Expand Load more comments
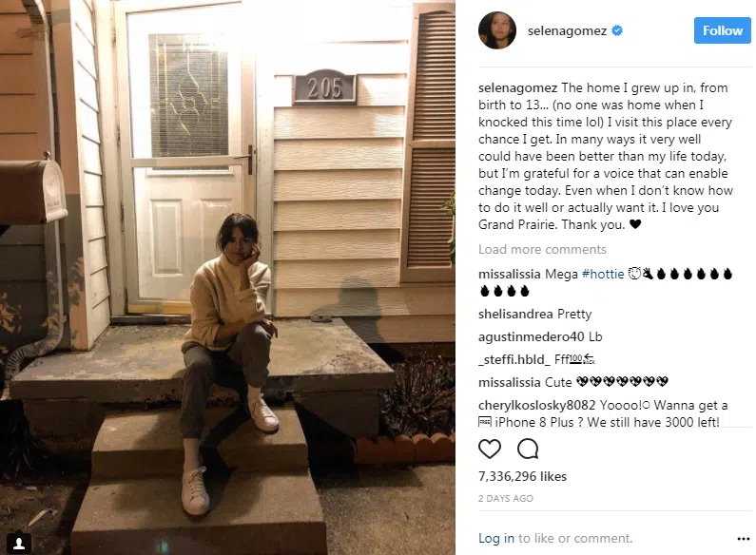 coord(542,249)
